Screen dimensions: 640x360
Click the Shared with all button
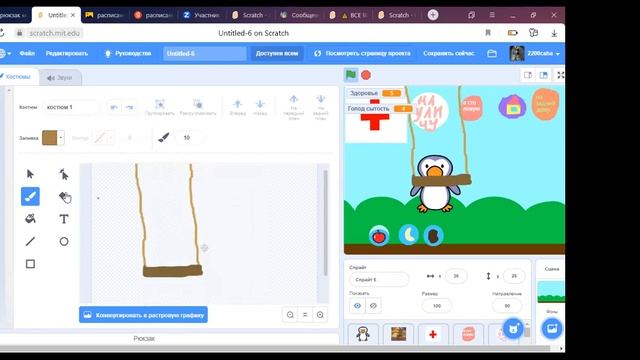[x=277, y=53]
